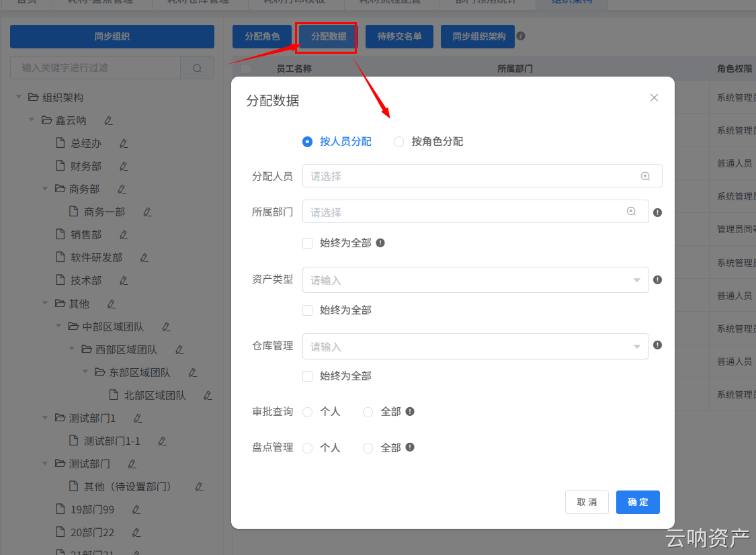Click the search icon in the 所属部门 field

630,211
